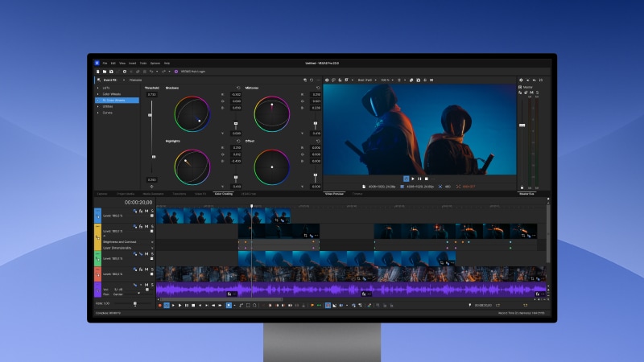Toggle Mute on the Master bus

[x=531, y=93]
